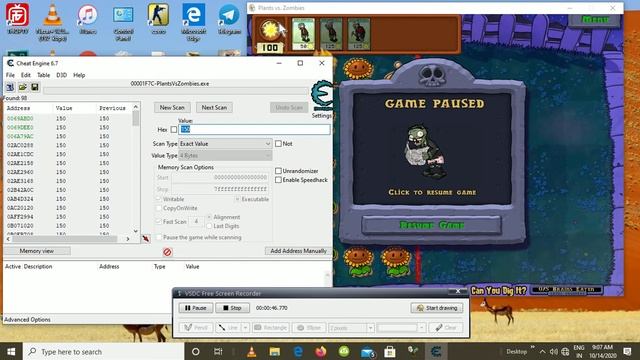Click the open file folder icon in Cheat Engine
The width and height of the screenshot is (640, 360).
pyautogui.click(x=22, y=87)
